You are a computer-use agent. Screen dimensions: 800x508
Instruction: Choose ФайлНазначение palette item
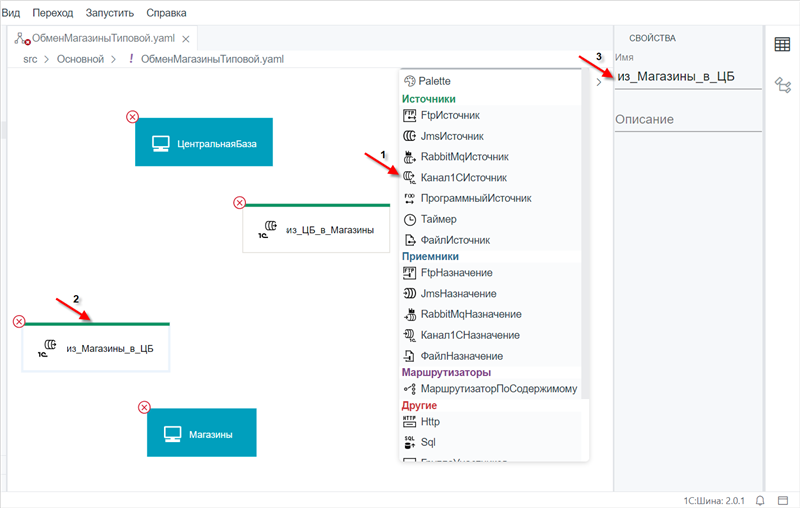490,356
